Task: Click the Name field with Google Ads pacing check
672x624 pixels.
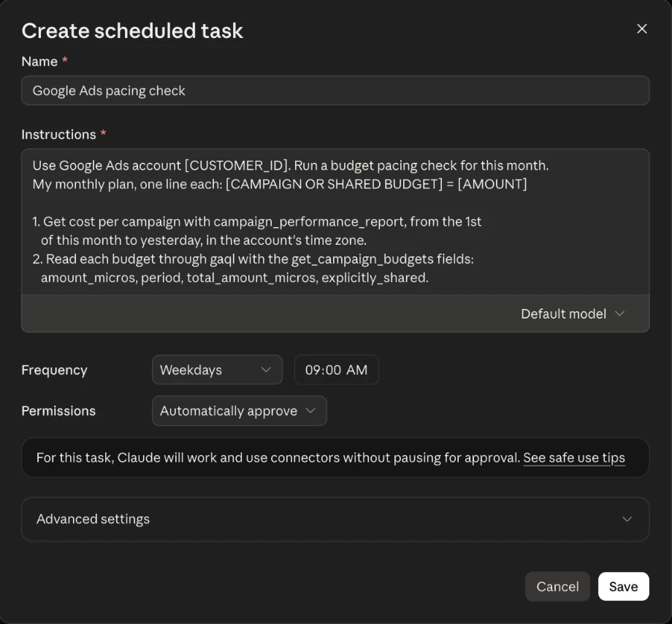Action: [335, 91]
